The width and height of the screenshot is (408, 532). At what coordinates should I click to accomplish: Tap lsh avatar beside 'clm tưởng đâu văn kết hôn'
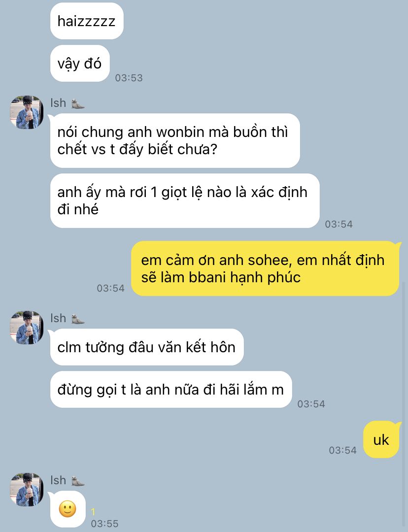pyautogui.click(x=27, y=328)
